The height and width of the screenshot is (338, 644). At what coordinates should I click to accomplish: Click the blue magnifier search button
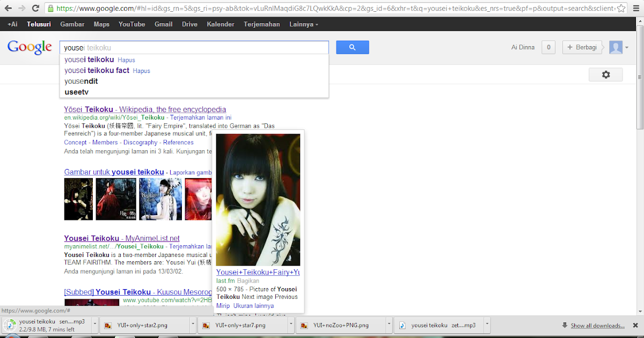(x=353, y=47)
